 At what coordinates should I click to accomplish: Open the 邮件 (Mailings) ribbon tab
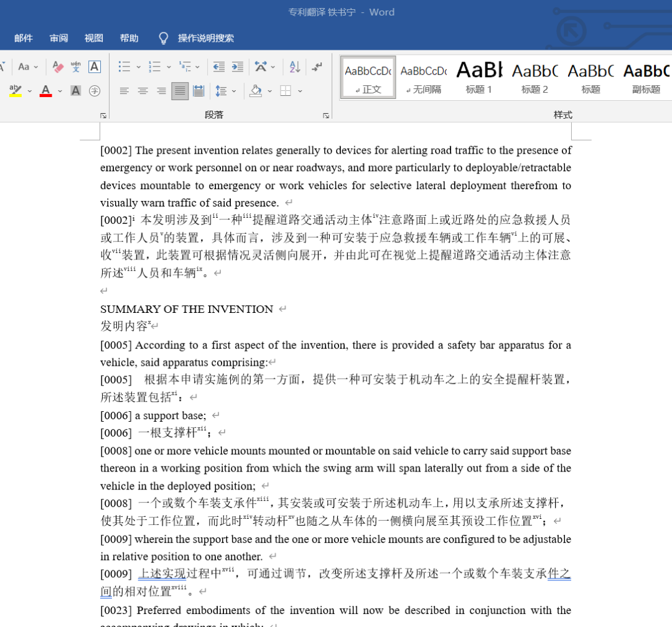point(23,38)
